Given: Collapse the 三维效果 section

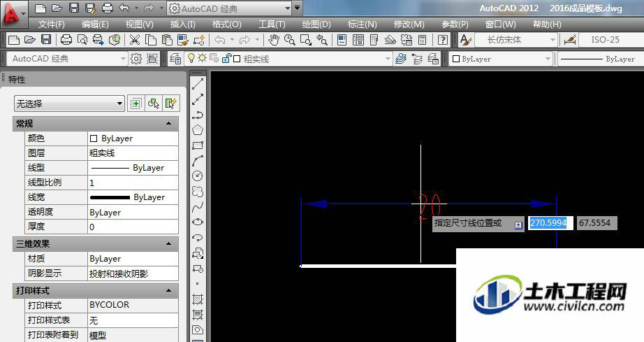Looking at the screenshot, I should 168,244.
